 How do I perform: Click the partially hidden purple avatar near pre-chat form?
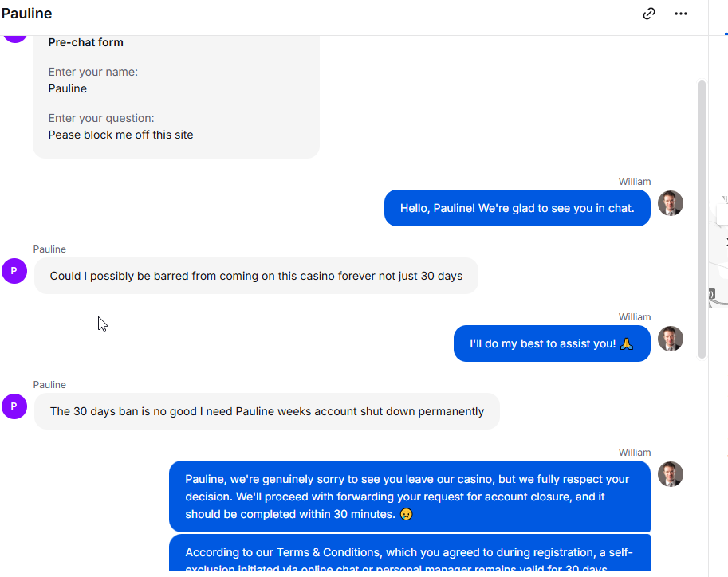point(14,38)
